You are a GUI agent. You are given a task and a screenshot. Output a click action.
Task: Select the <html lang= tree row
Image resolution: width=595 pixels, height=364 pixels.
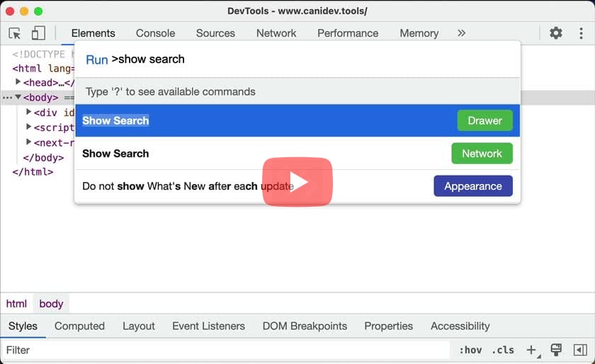pyautogui.click(x=43, y=68)
